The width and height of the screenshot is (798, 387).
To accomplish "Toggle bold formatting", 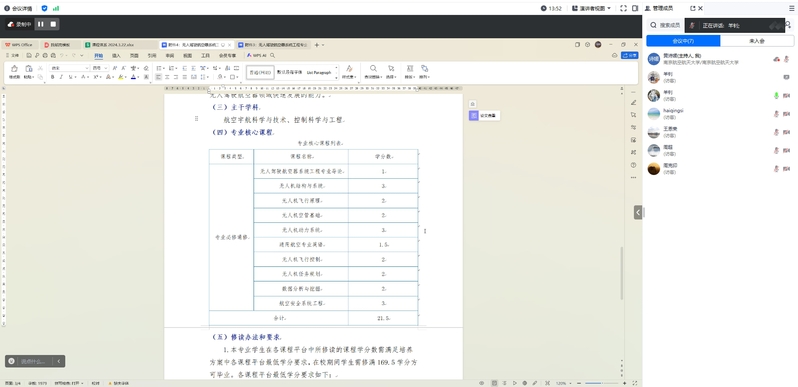I will (x=52, y=77).
